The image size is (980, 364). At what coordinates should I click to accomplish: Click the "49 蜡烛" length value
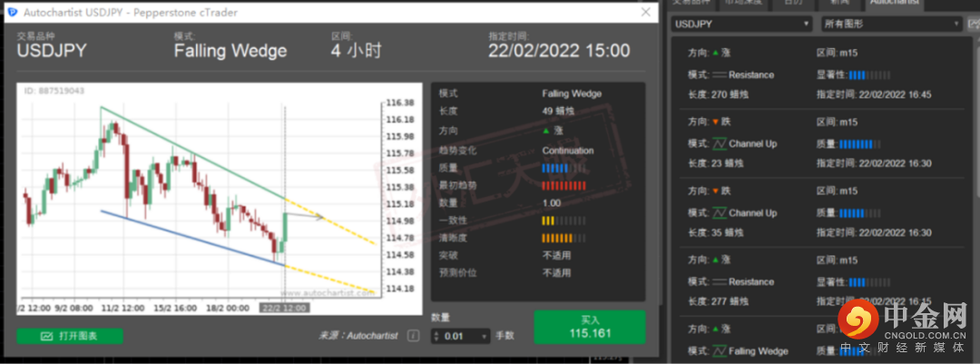(558, 112)
